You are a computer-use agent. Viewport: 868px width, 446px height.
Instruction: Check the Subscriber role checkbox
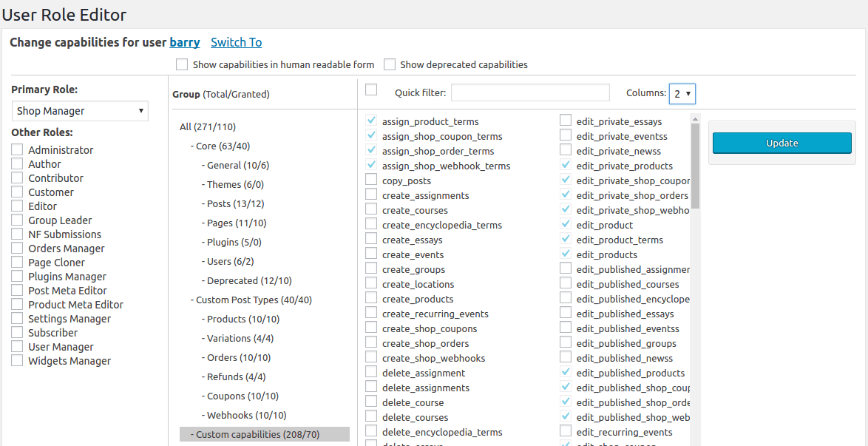[16, 332]
